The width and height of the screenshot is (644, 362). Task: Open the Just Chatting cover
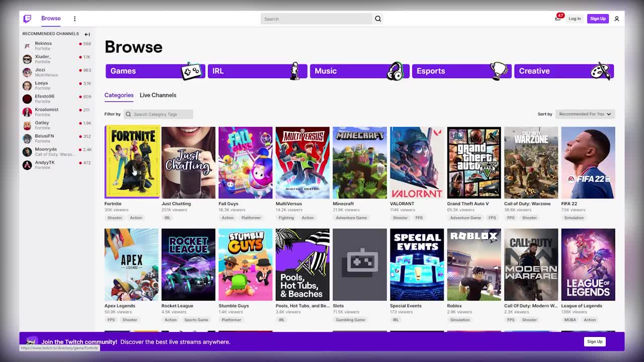tap(188, 162)
